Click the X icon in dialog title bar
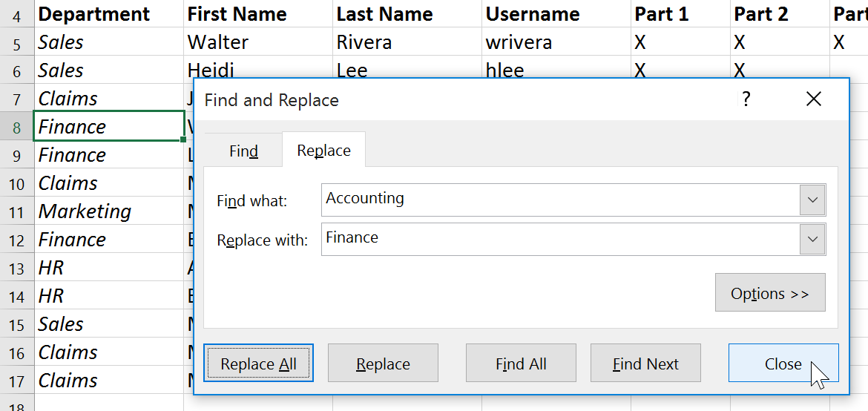Viewport: 868px width, 411px height. pyautogui.click(x=813, y=99)
